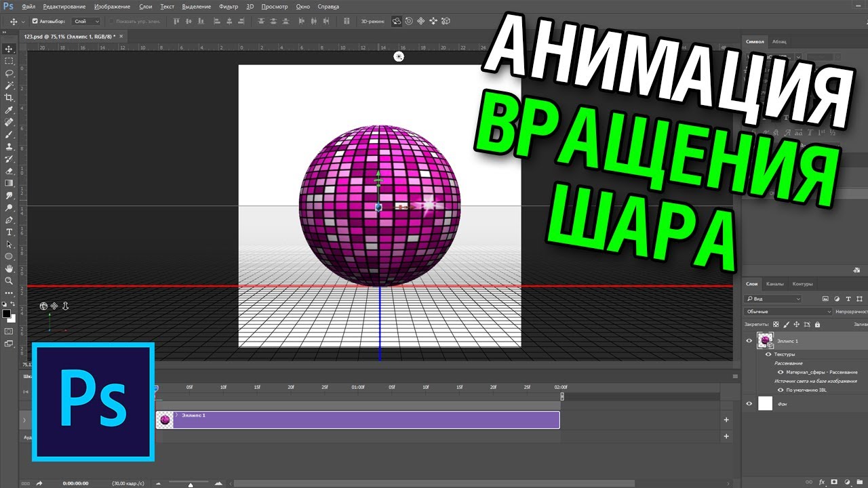Viewport: 868px width, 488px height.
Task: Open the 3D menu
Action: coord(250,6)
